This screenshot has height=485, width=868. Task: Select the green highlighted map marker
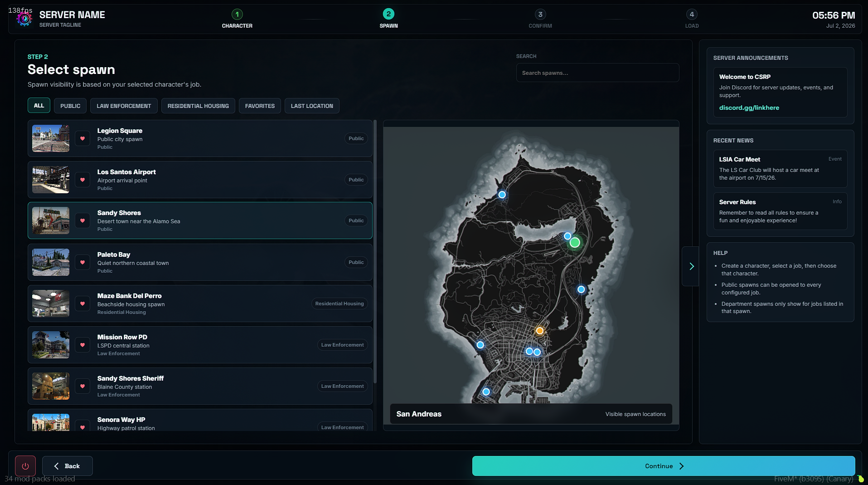575,243
